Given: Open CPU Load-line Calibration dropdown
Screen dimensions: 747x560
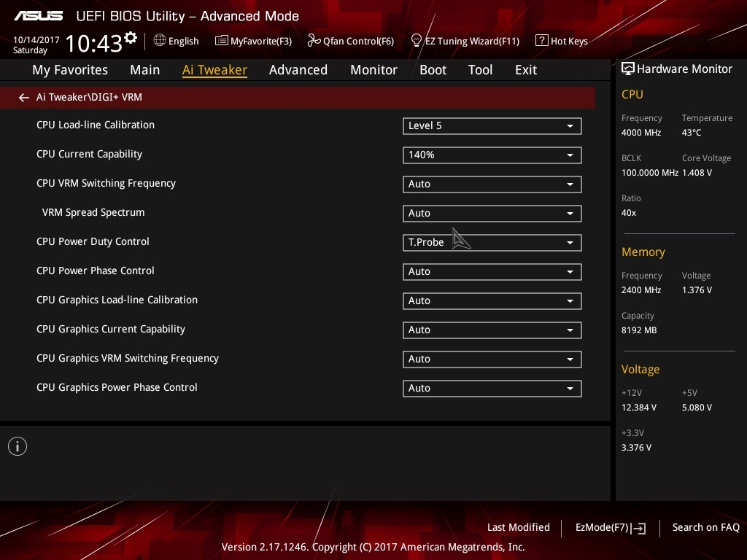Looking at the screenshot, I should click(x=492, y=125).
